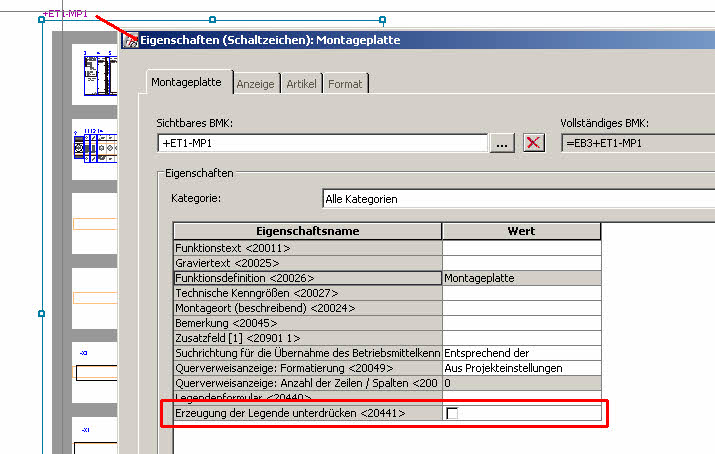Image resolution: width=715 pixels, height=454 pixels.
Task: Click the left-middle selection handle of mounting plate
Action: click(41, 314)
